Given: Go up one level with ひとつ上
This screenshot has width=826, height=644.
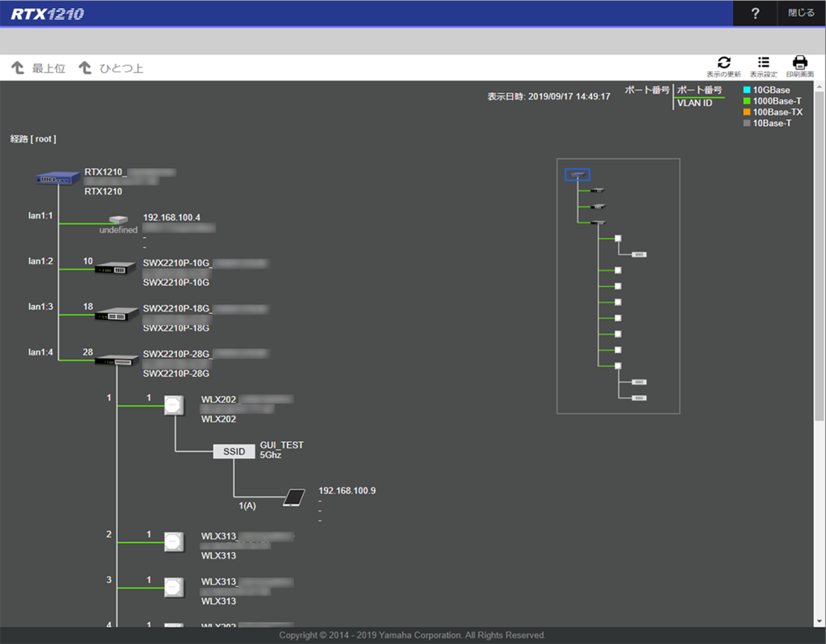Looking at the screenshot, I should click(111, 68).
